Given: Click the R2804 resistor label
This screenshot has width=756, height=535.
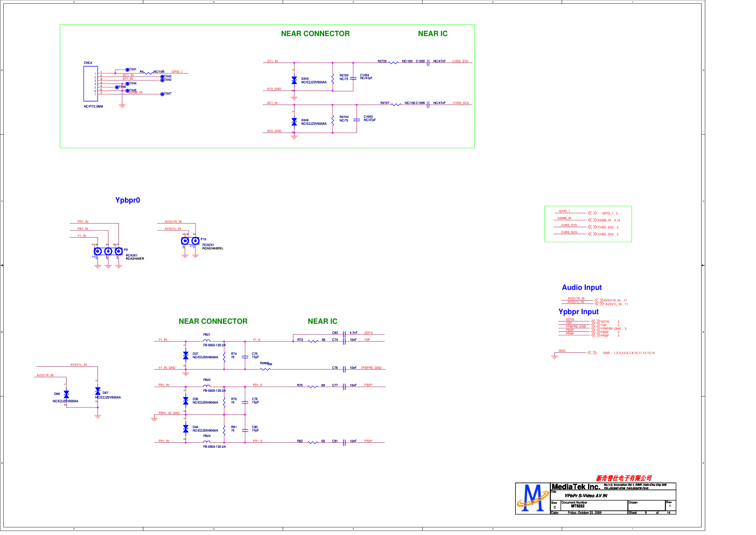Looking at the screenshot, I should 264,364.
